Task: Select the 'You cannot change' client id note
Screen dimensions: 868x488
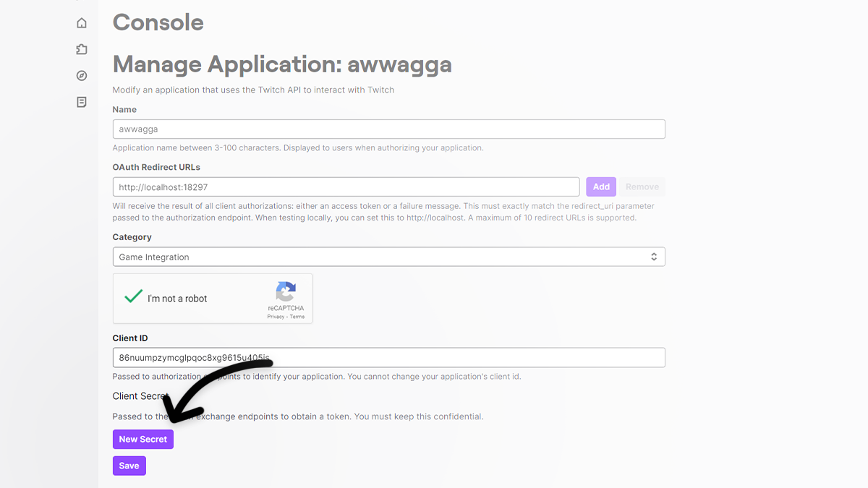Action: pyautogui.click(x=433, y=377)
